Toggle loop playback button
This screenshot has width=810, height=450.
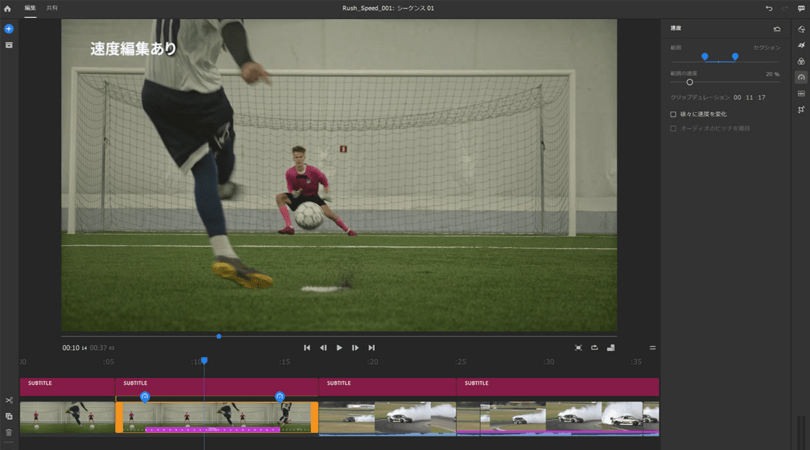point(594,348)
